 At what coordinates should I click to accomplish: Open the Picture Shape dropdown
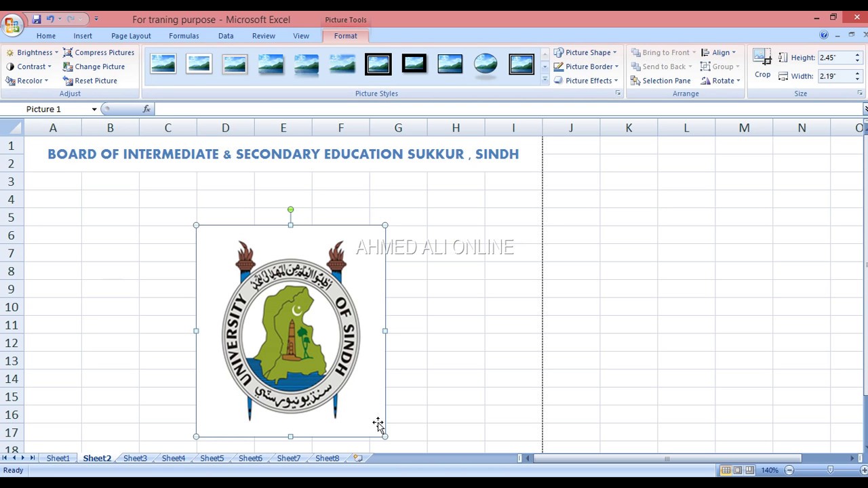(585, 52)
